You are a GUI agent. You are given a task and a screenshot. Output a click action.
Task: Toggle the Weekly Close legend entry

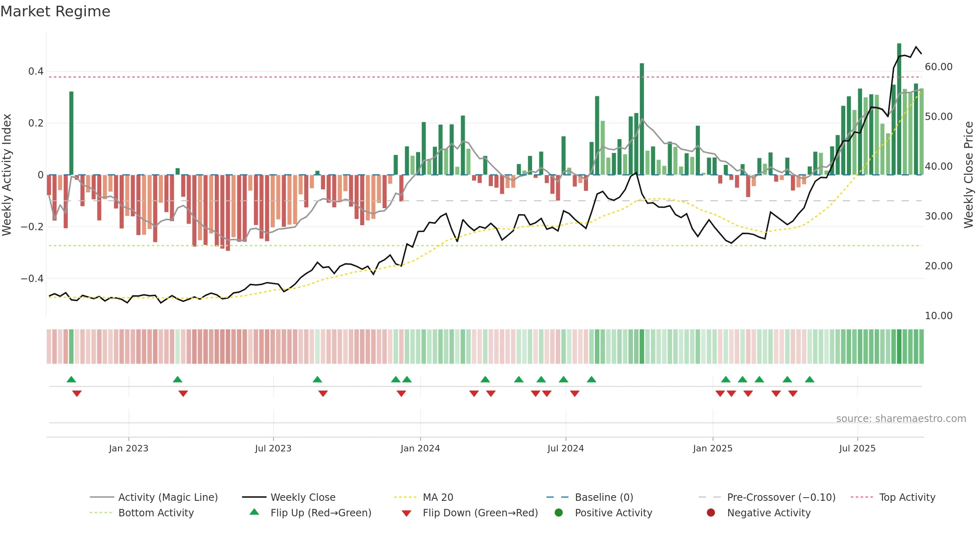pos(289,497)
